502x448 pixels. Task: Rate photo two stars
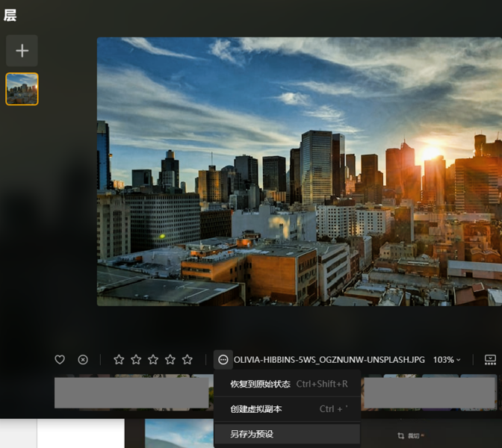coord(136,360)
